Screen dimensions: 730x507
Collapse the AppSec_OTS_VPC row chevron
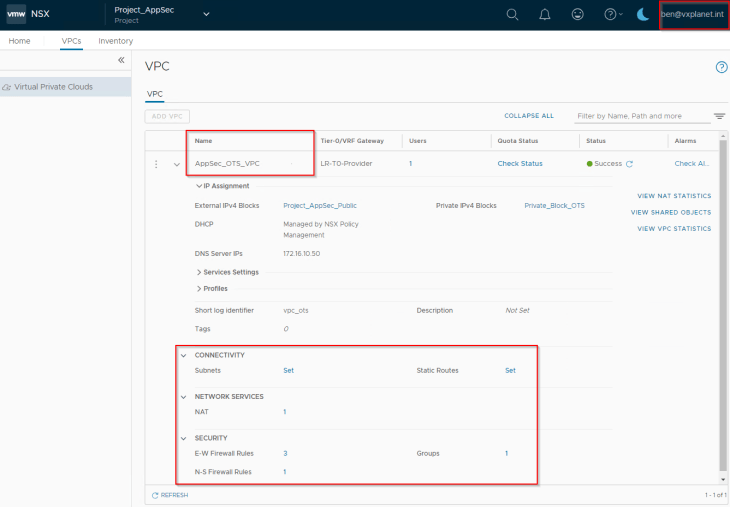177,164
